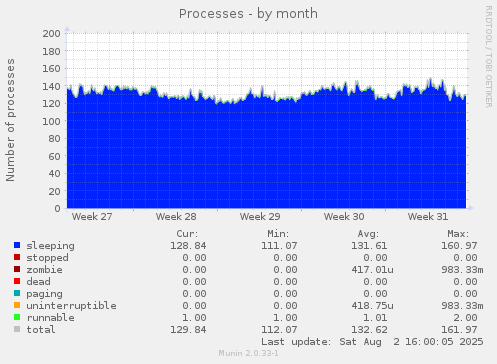This screenshot has width=497, height=364.
Task: Click total average value 132.62
Action: click(369, 330)
